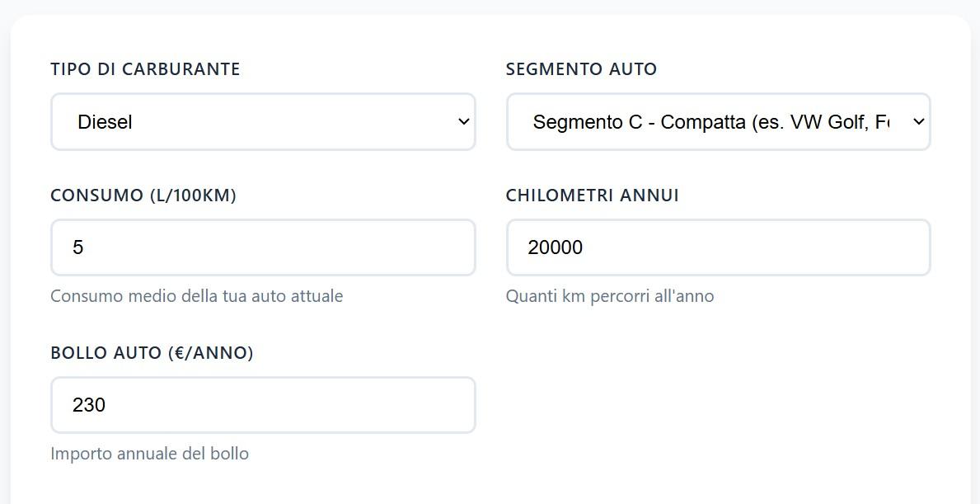Viewport: 980px width, 504px height.
Task: Click into the Chilometri Annui field
Action: 718,247
